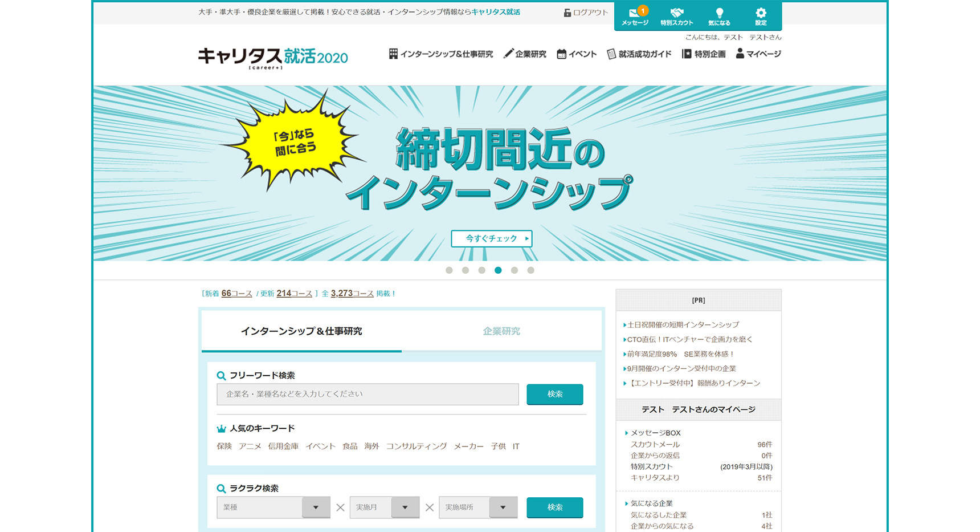Click the 今すぐチェック banner button
Image resolution: width=980 pixels, height=532 pixels.
(x=492, y=238)
